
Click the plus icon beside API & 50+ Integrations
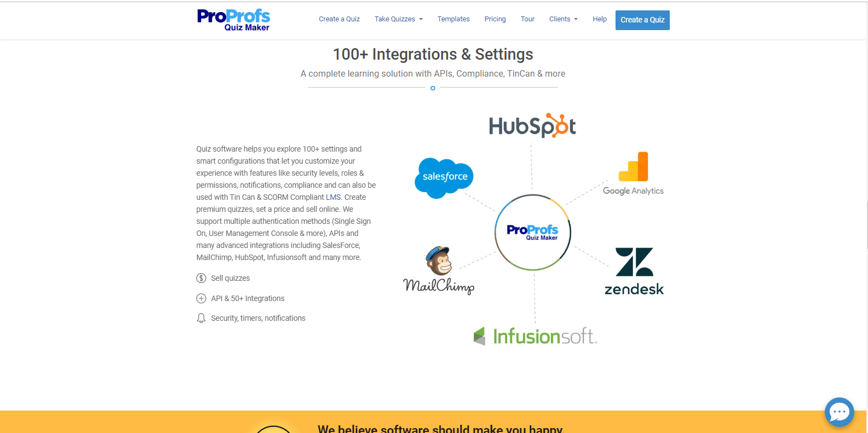coord(201,298)
